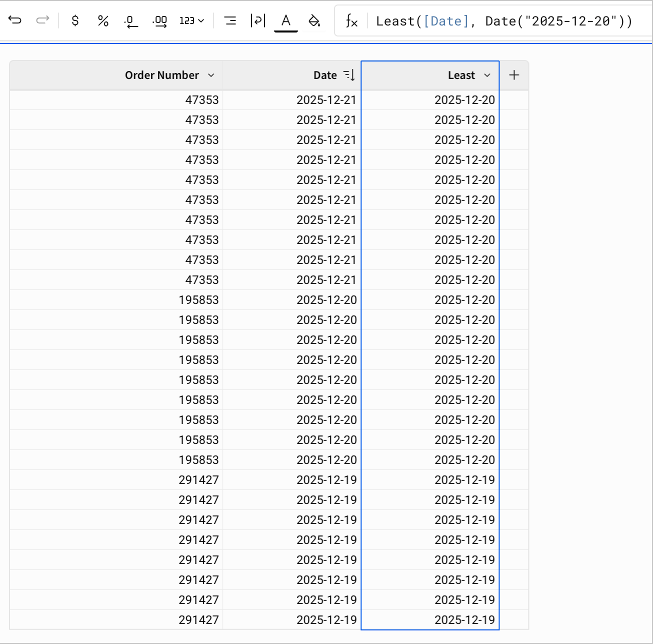Increase decimal places
The image size is (653, 644).
159,20
